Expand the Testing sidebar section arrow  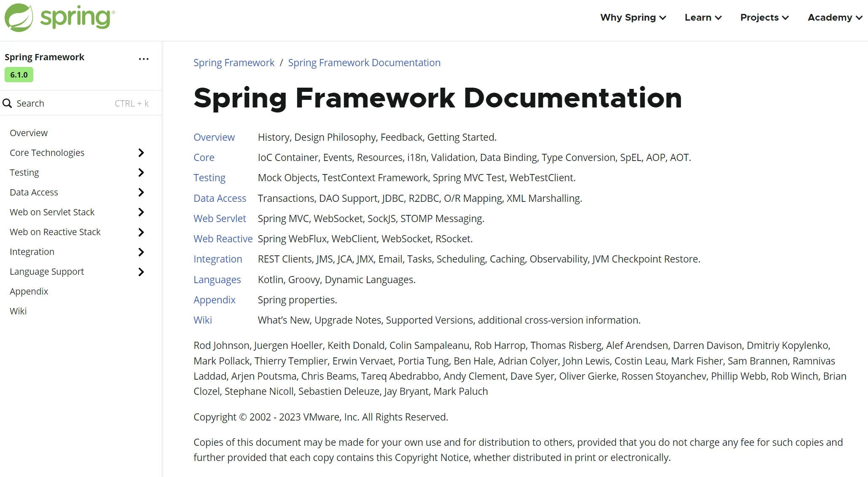point(141,172)
